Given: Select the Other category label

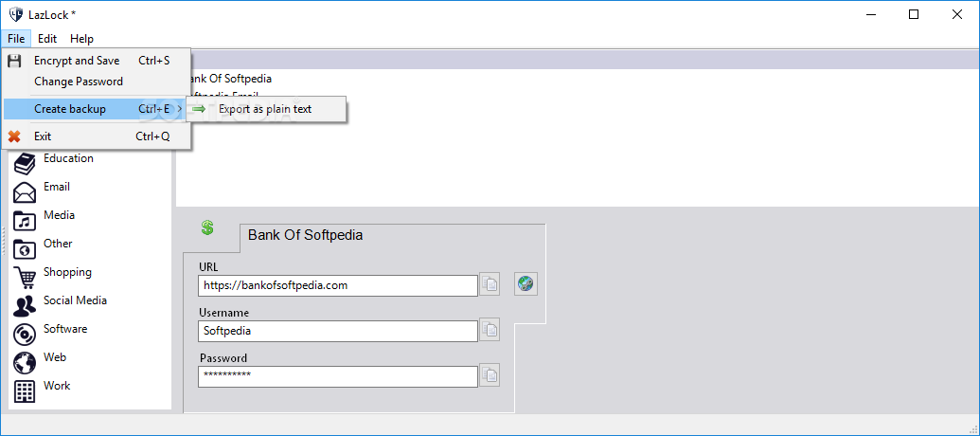Looking at the screenshot, I should click(x=58, y=244).
